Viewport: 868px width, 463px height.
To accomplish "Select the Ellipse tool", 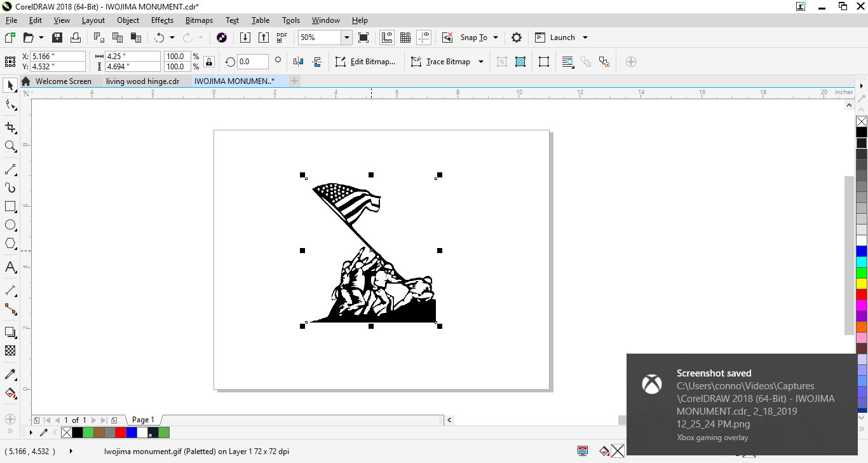I will point(10,225).
